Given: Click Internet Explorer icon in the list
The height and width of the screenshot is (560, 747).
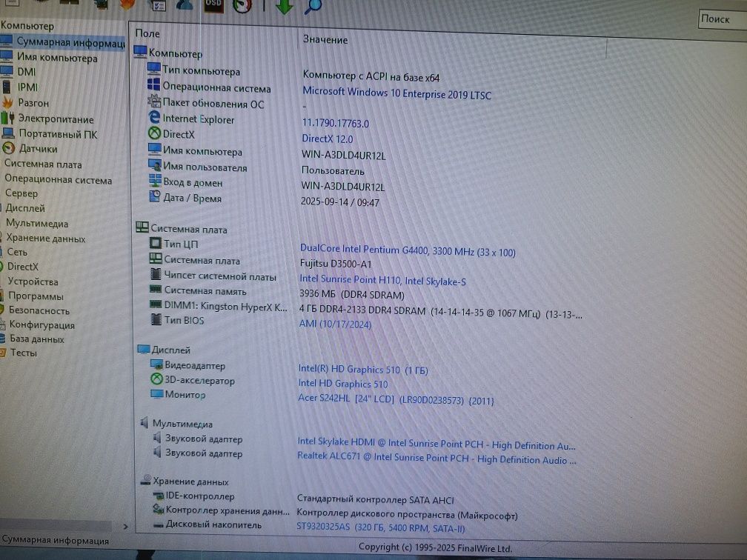Looking at the screenshot, I should point(154,117).
